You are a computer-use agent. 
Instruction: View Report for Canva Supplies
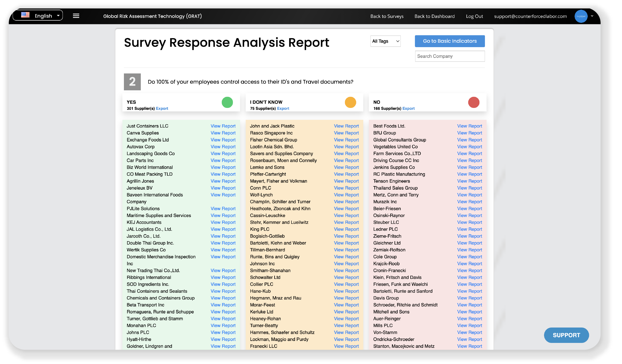[x=223, y=133]
